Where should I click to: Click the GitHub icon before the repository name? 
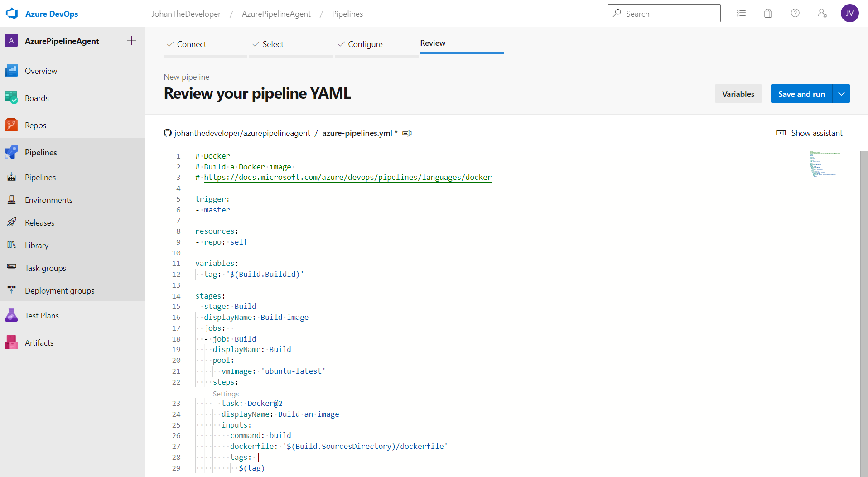(168, 133)
